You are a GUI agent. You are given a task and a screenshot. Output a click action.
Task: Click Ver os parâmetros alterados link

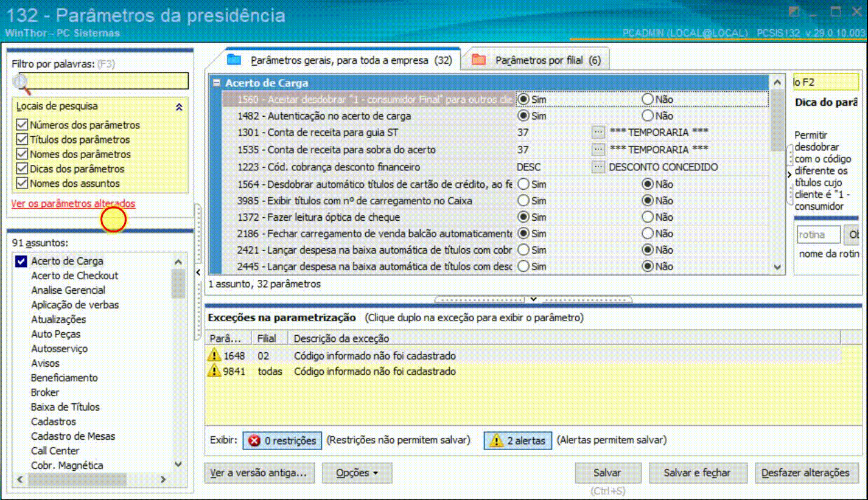point(73,204)
